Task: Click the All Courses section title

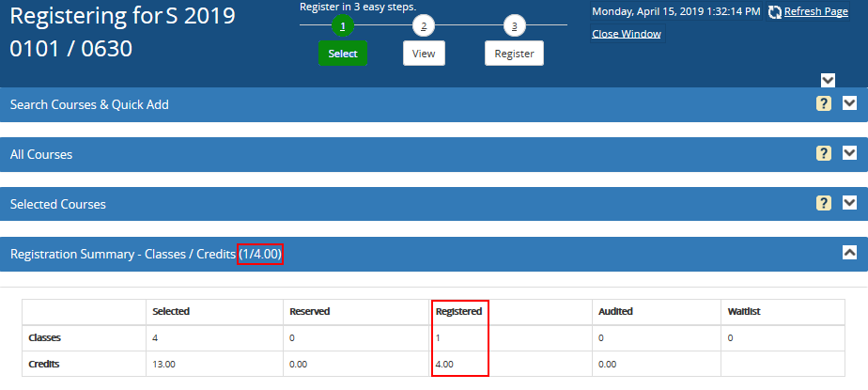Action: [x=41, y=154]
